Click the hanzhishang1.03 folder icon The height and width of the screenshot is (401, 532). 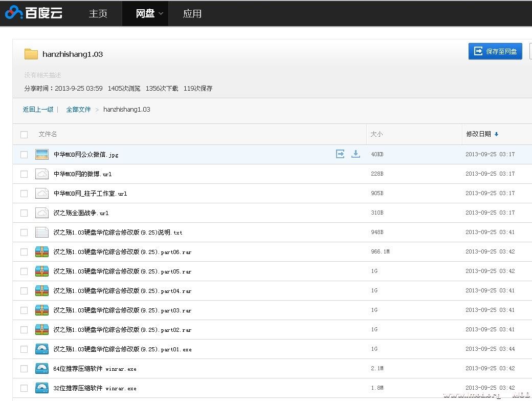tap(31, 54)
